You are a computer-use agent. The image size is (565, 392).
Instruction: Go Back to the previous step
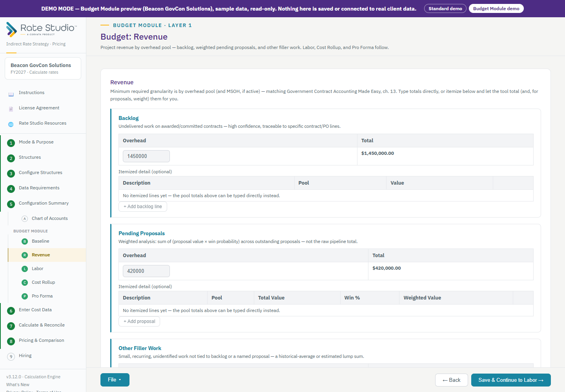tap(452, 380)
